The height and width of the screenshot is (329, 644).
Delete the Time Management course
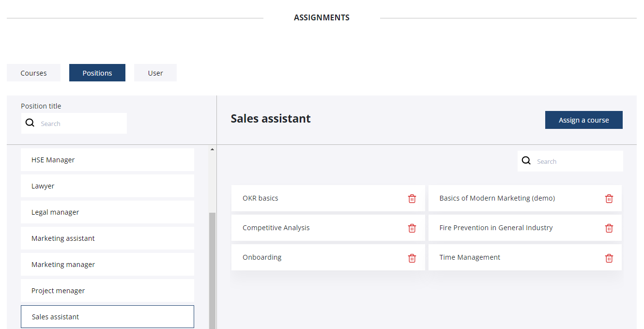point(609,258)
